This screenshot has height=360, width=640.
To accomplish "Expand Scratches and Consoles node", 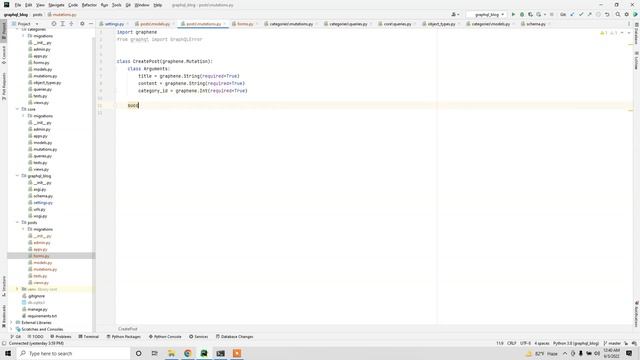I will (x=11, y=329).
